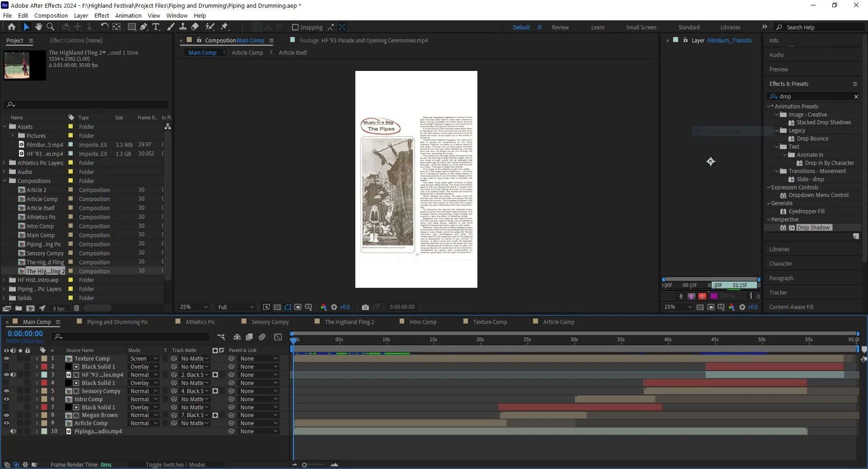Delete selected project item with trash icon
Screen dimensions: 868x469
point(76,308)
